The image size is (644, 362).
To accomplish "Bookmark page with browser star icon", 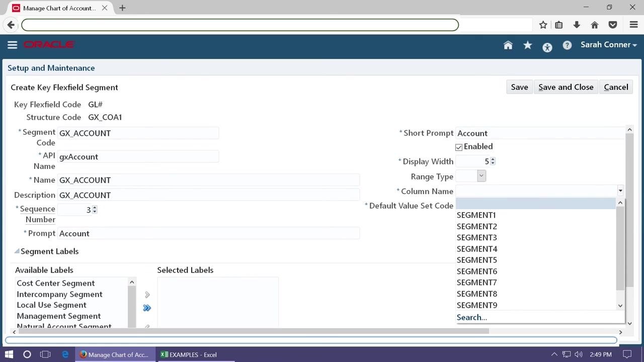I will tap(543, 25).
